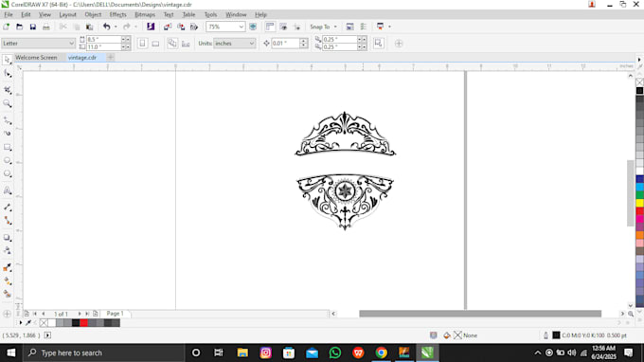
Task: Click Quick customize plus on property bar
Action: 399,44
